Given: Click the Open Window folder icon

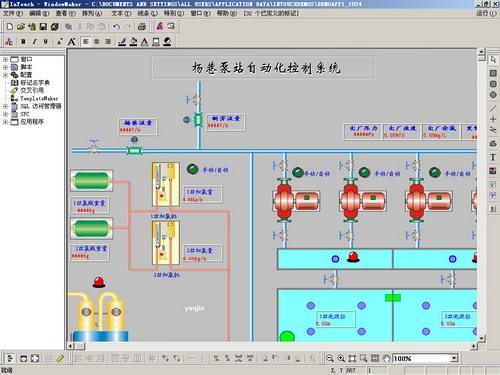Looking at the screenshot, I should 21,26.
